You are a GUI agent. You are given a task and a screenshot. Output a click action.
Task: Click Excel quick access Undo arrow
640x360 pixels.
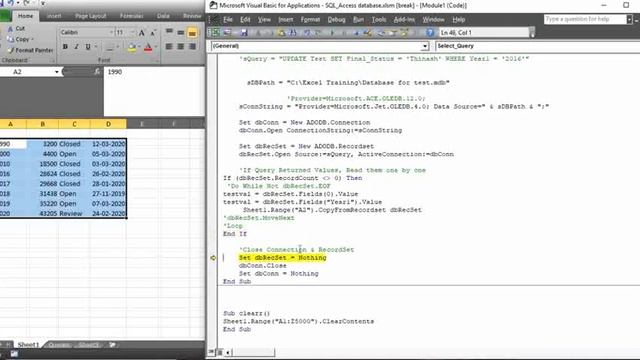point(11,3)
